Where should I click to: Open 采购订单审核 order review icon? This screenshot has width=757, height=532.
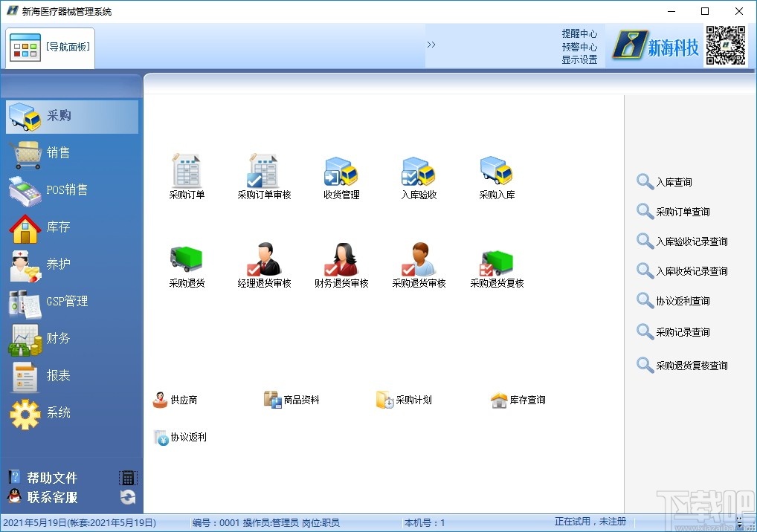point(264,176)
